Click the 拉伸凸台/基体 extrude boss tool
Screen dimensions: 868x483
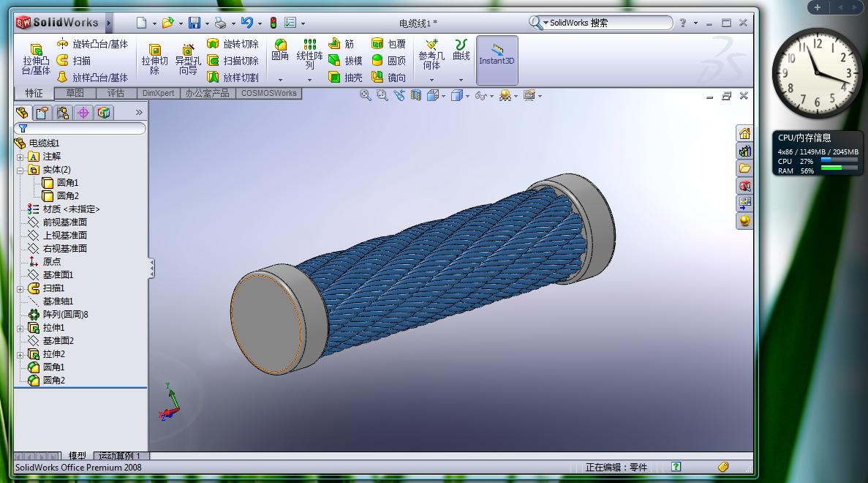click(x=36, y=59)
